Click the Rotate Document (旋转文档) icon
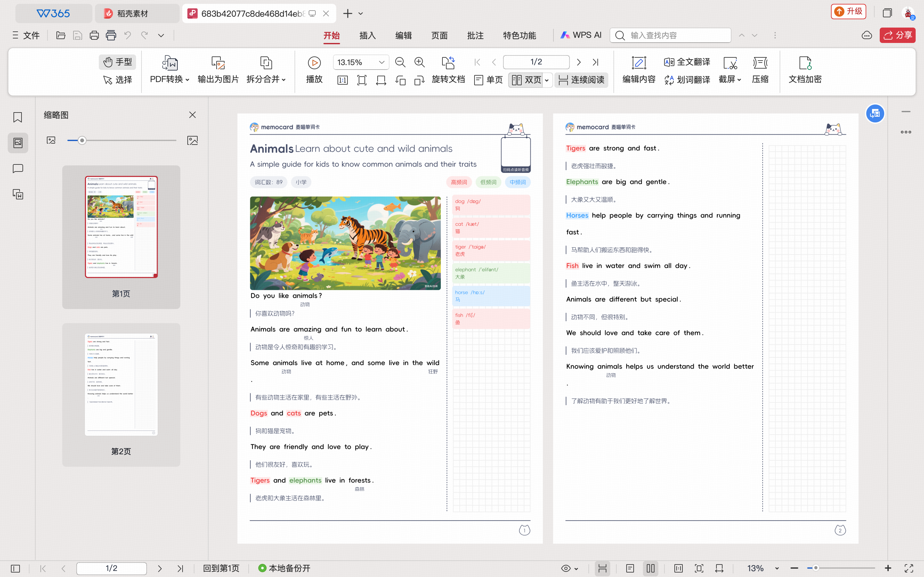Screen dimensions: 924x577 click(448, 63)
